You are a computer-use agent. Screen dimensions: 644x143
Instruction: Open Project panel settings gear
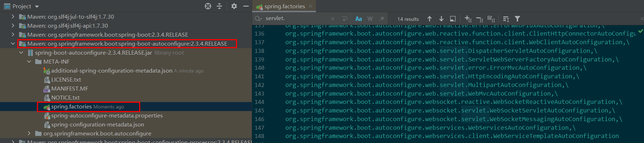coord(234,6)
